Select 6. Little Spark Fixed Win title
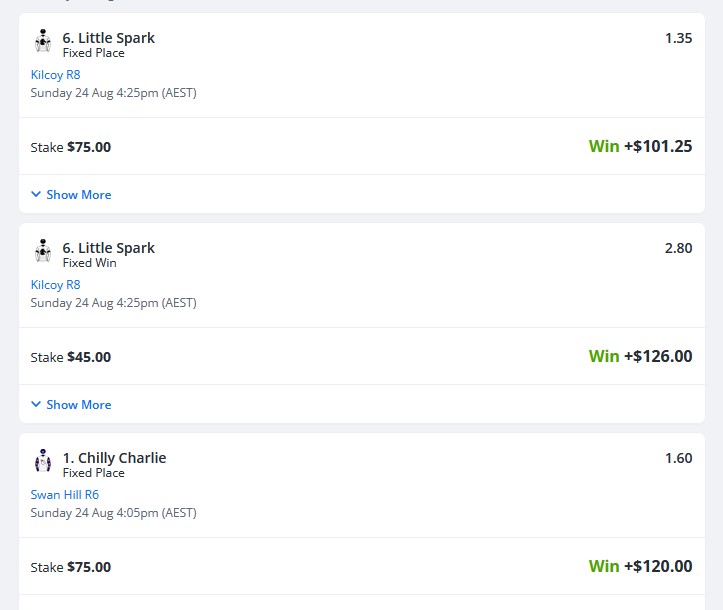This screenshot has width=723, height=610. tap(109, 248)
